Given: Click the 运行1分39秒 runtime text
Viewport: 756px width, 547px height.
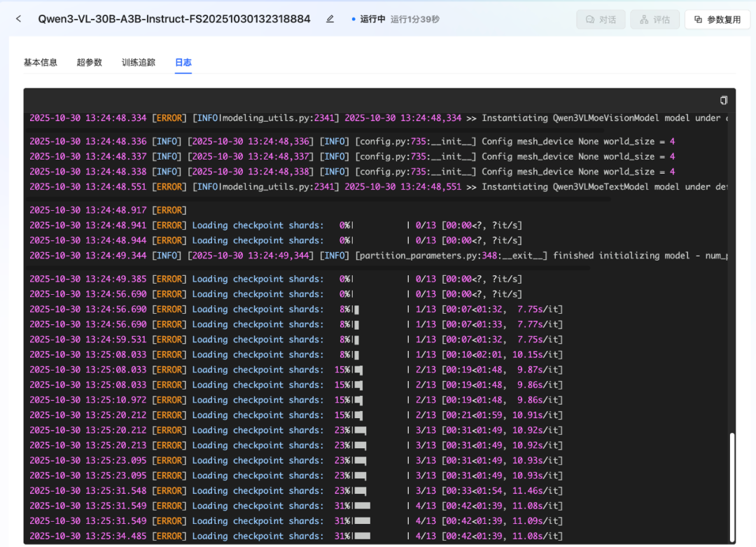Looking at the screenshot, I should click(x=414, y=20).
